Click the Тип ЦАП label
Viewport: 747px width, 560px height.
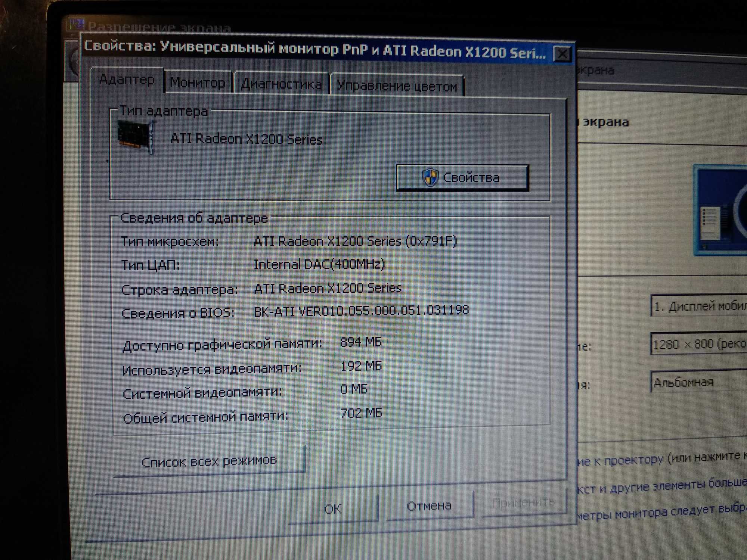(x=151, y=265)
